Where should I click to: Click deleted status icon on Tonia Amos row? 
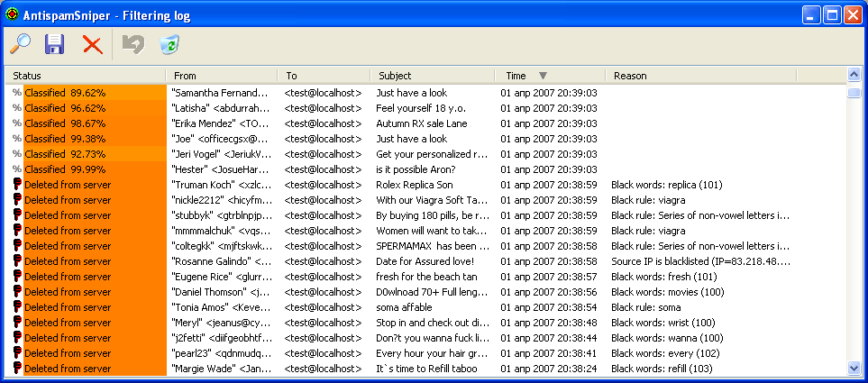[x=17, y=306]
